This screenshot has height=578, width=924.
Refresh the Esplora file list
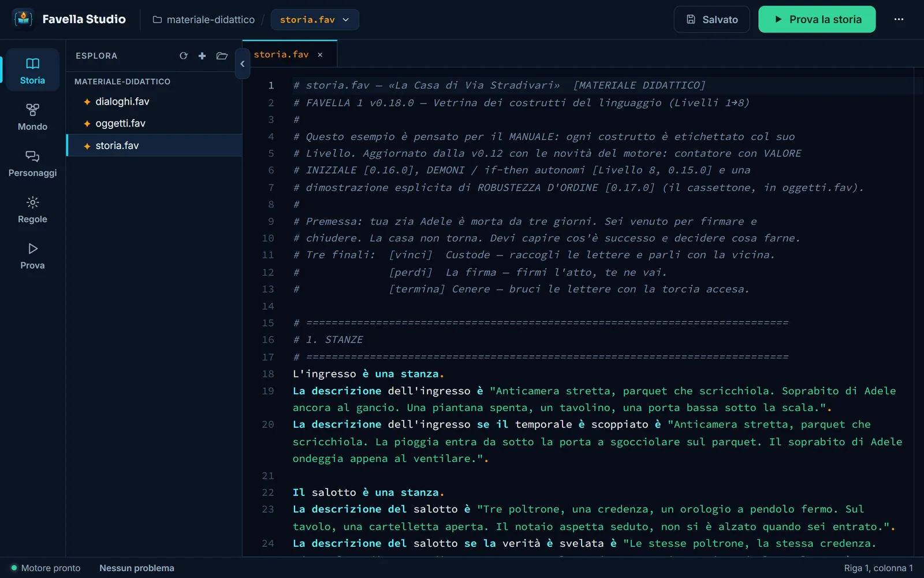184,56
